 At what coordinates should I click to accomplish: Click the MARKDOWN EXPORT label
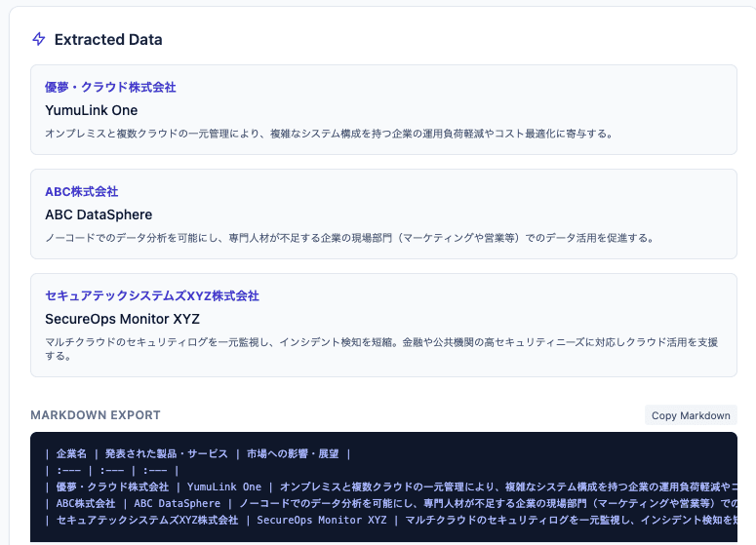[96, 415]
